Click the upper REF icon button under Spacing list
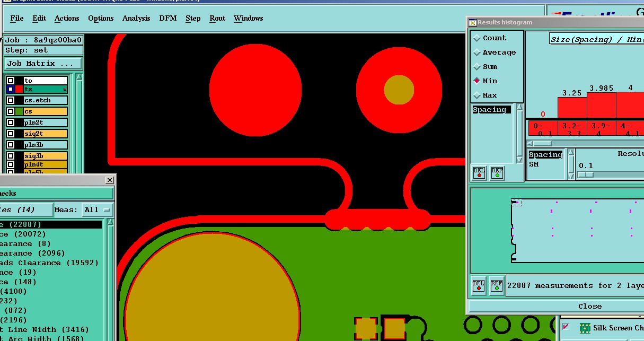Viewport: 644px width, 341px height. (497, 173)
